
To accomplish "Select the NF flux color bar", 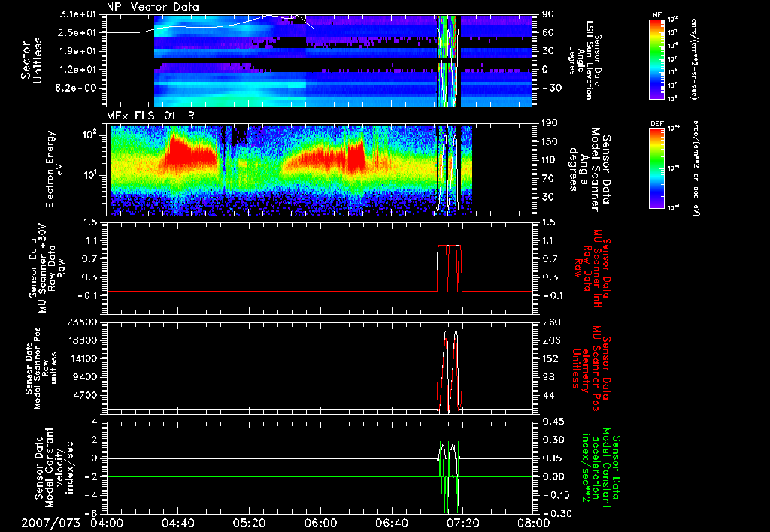I will point(657,59).
